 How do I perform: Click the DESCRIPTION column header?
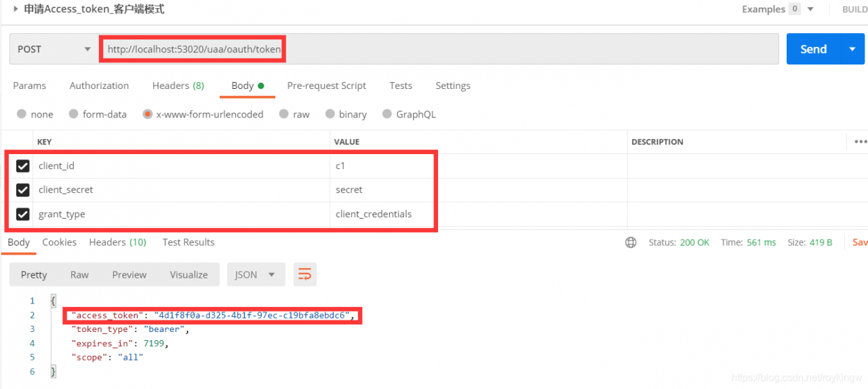pos(657,142)
